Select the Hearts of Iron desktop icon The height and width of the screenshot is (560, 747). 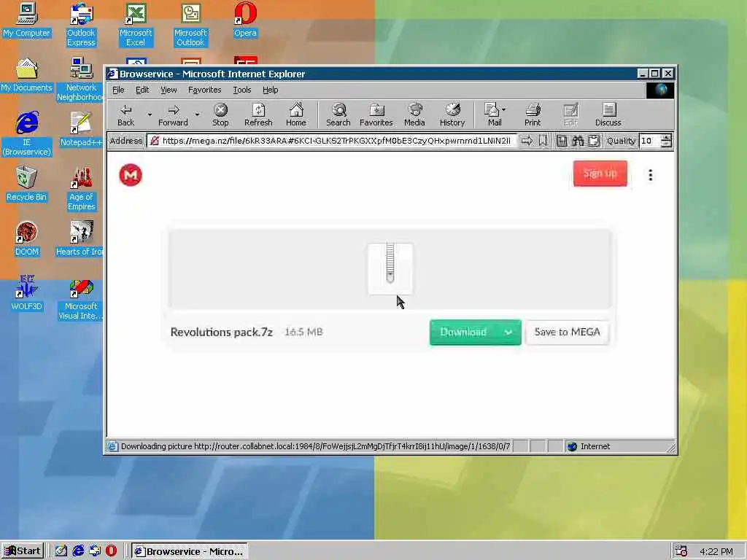point(80,239)
